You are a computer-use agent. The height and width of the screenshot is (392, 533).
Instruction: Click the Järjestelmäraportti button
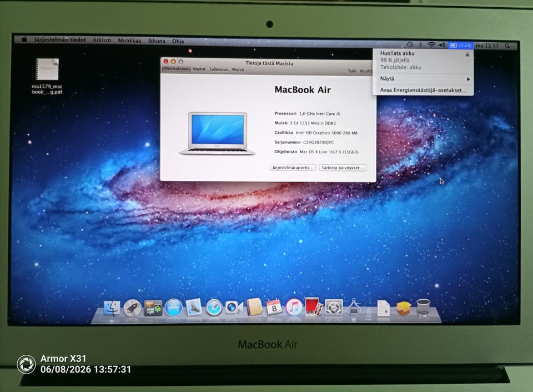tap(293, 168)
